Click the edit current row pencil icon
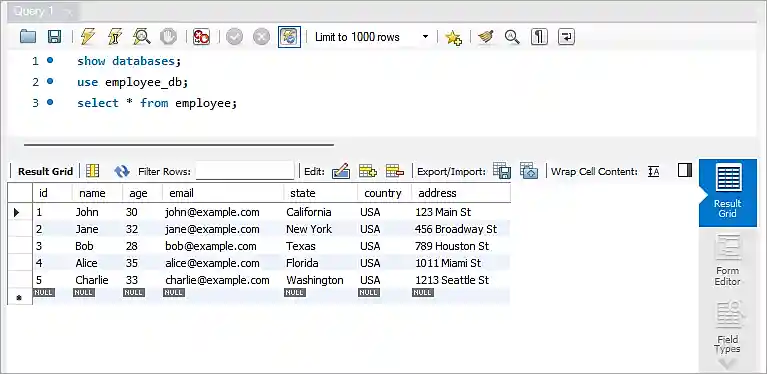Viewport: 767px width, 374px height. [341, 171]
